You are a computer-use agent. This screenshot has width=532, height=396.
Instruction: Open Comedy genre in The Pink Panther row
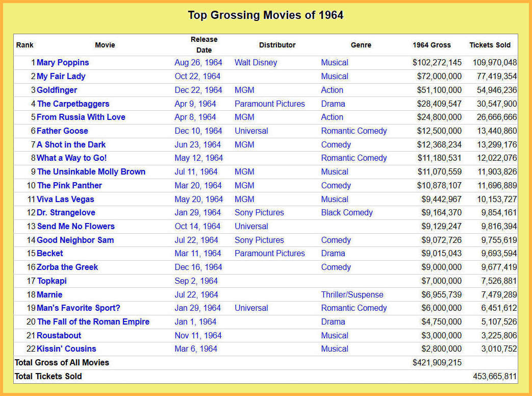tap(336, 186)
